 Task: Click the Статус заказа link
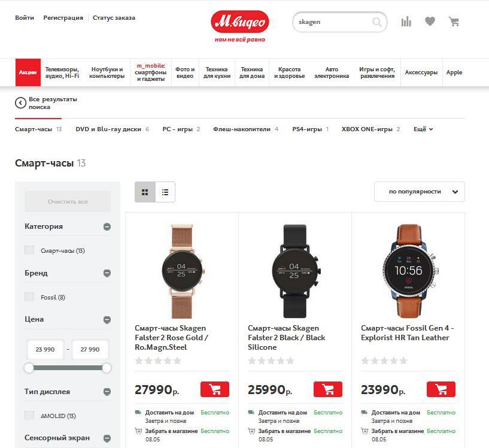tap(114, 18)
